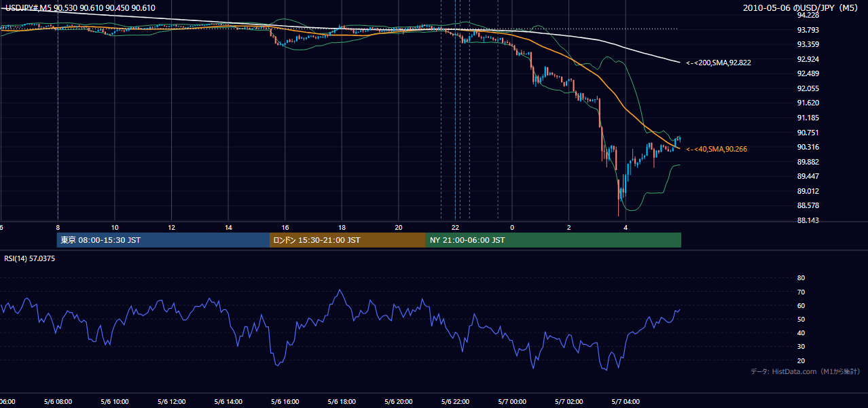Click the 5/7 04:00 date label
This screenshot has width=868, height=408.
click(626, 401)
